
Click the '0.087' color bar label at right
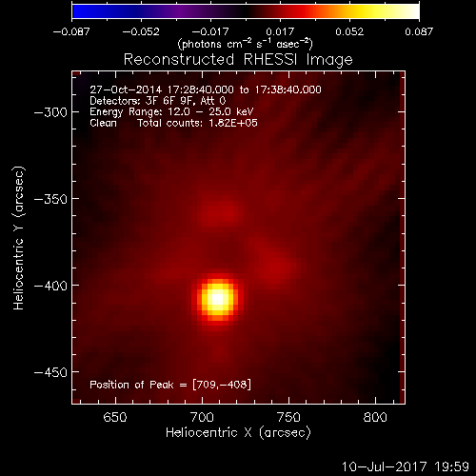[x=419, y=31]
